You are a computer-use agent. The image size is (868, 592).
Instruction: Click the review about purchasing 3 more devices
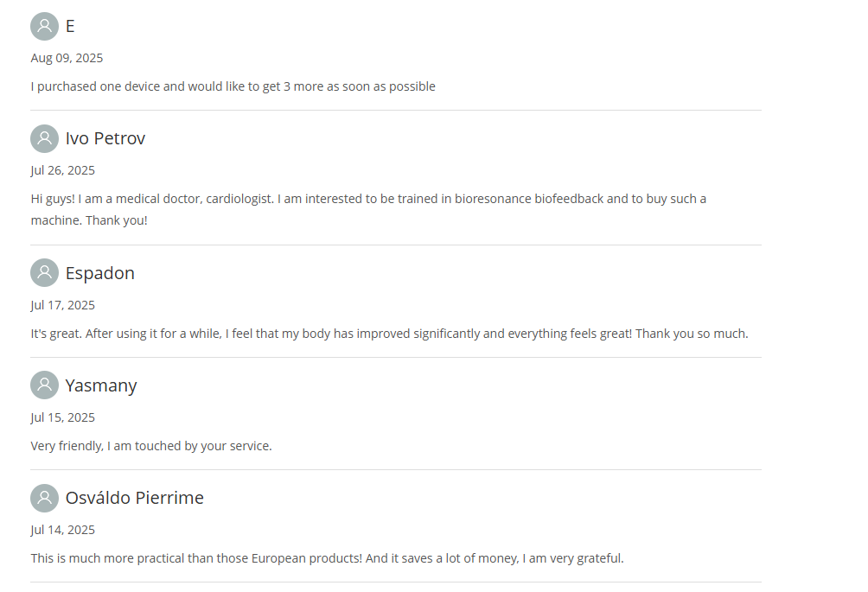233,86
